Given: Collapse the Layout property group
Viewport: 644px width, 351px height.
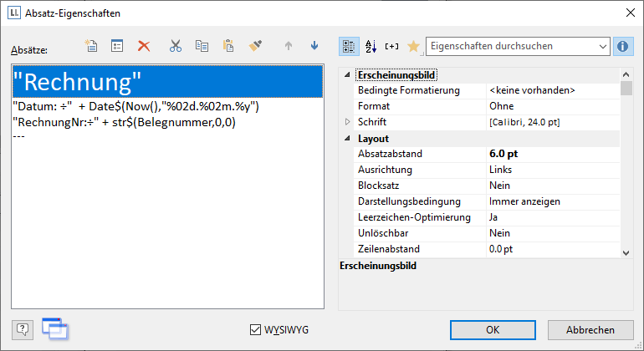Looking at the screenshot, I should (x=349, y=139).
